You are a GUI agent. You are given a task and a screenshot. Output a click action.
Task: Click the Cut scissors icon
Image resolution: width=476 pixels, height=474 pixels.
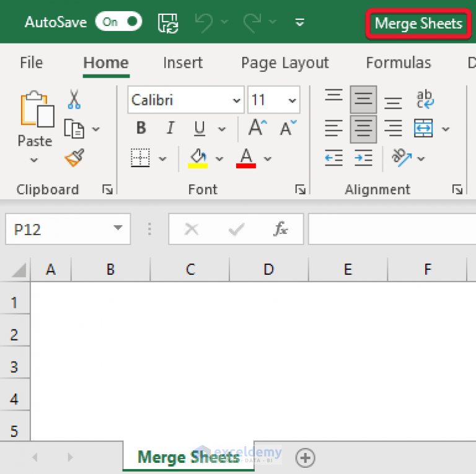[74, 99]
